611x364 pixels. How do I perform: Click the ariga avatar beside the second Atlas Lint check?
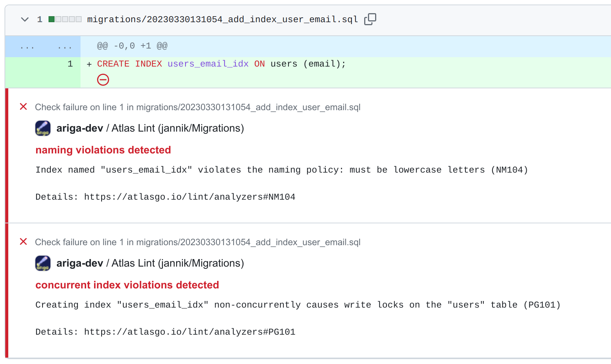(x=43, y=263)
